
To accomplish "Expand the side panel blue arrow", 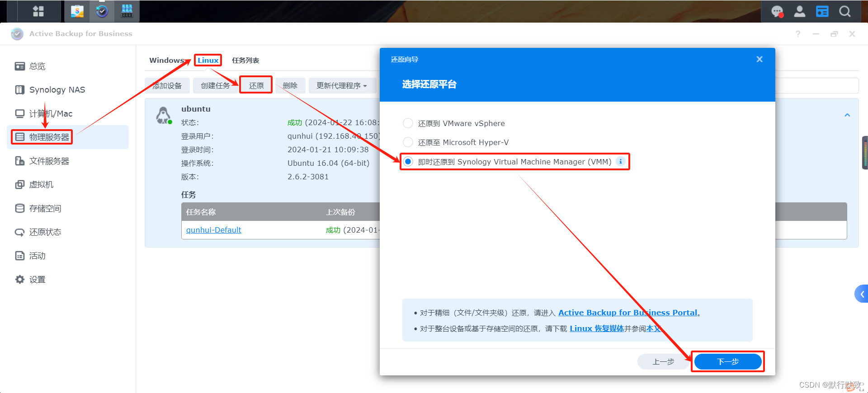I will click(x=862, y=294).
